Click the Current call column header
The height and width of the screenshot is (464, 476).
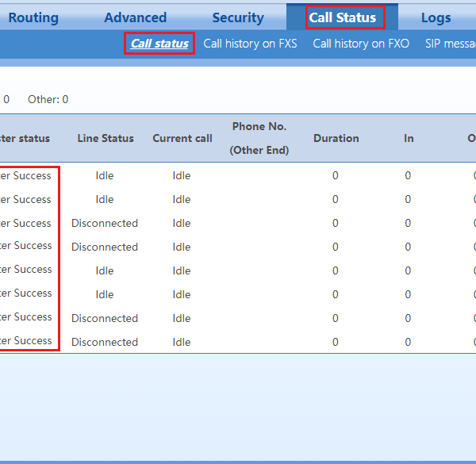pyautogui.click(x=182, y=138)
